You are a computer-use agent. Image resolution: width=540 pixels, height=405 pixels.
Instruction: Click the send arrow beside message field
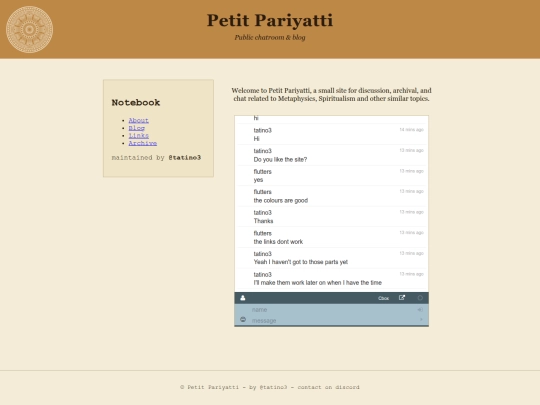click(x=421, y=320)
